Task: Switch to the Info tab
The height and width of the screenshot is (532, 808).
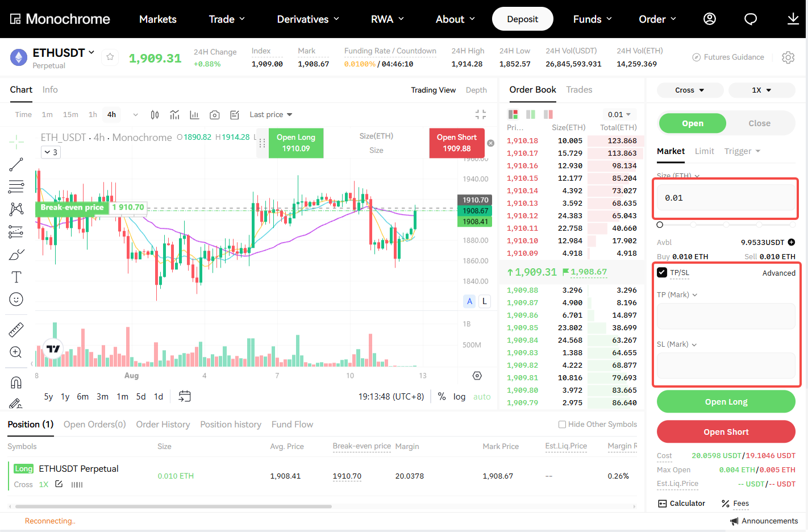Action: click(50, 90)
